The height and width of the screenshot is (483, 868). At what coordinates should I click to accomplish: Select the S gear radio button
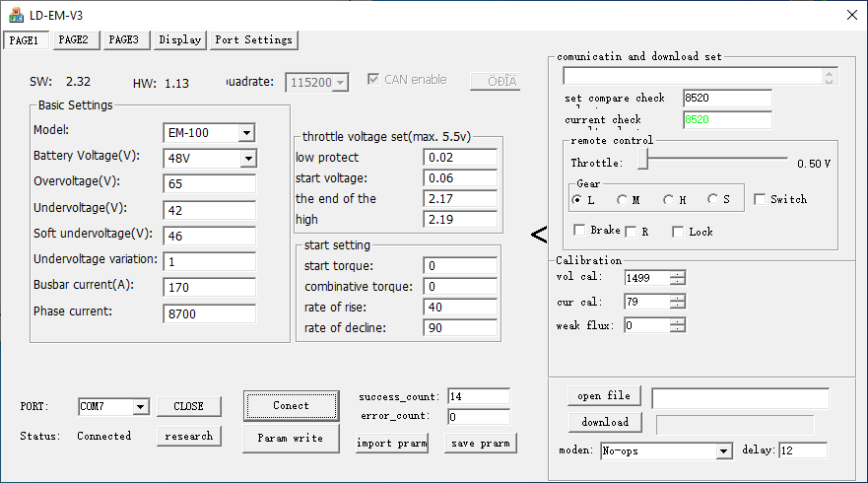tap(713, 200)
